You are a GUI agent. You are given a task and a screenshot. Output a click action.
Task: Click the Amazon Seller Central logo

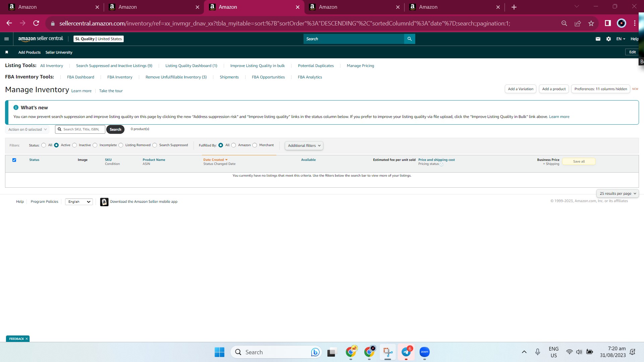pos(41,39)
